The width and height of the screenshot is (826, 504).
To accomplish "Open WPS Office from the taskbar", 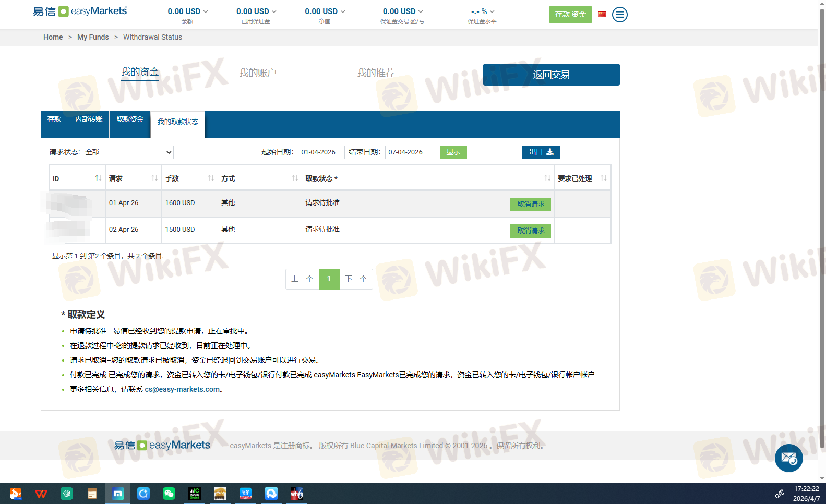I will [41, 494].
